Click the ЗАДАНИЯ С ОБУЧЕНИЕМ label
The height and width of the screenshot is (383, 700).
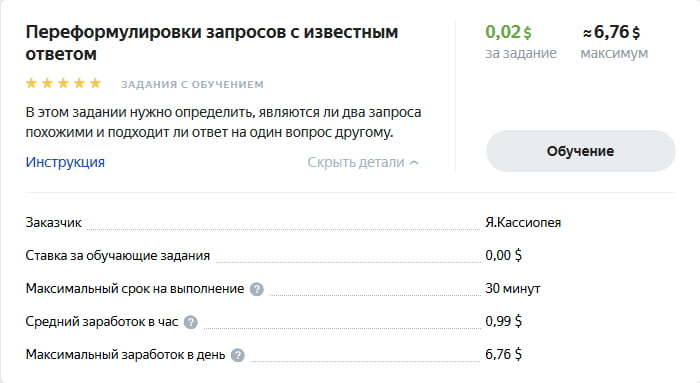click(192, 84)
